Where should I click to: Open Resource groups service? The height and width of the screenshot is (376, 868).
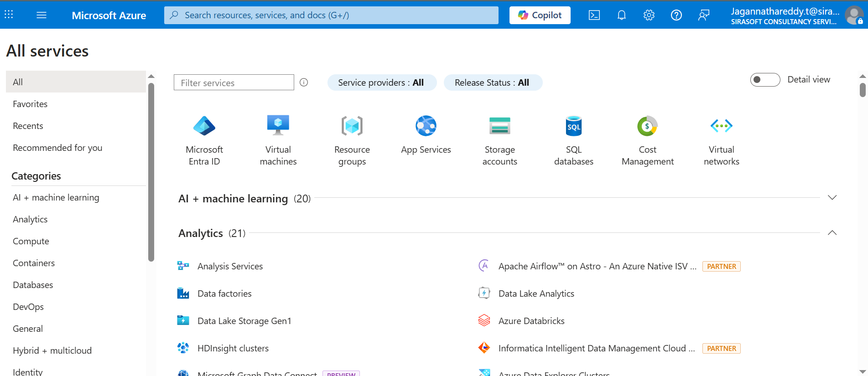[x=352, y=140]
